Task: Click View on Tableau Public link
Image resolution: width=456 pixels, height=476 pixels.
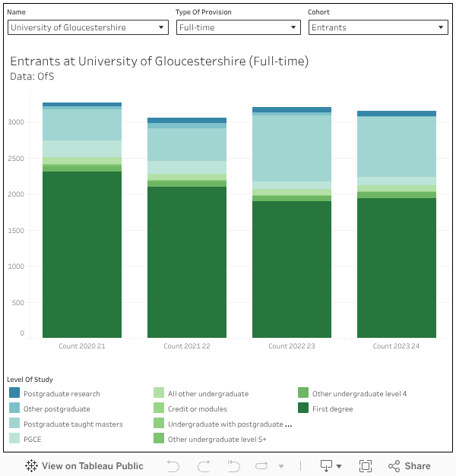Action: click(x=84, y=466)
